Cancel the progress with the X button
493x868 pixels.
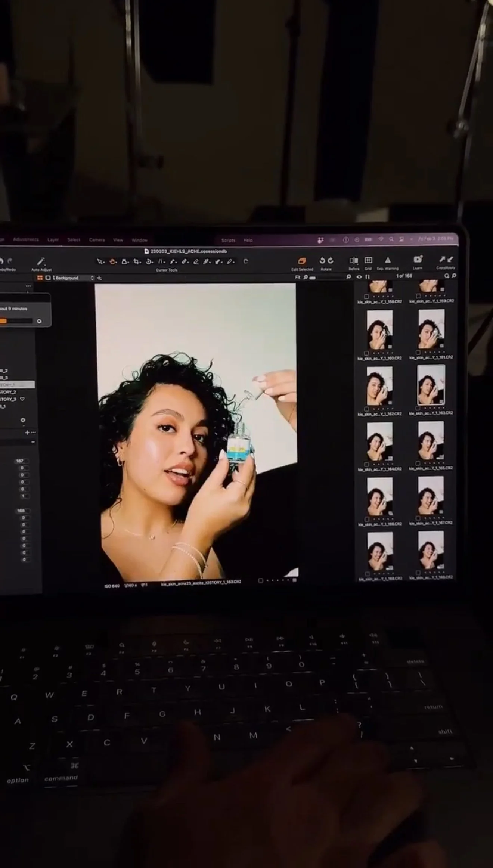39,321
